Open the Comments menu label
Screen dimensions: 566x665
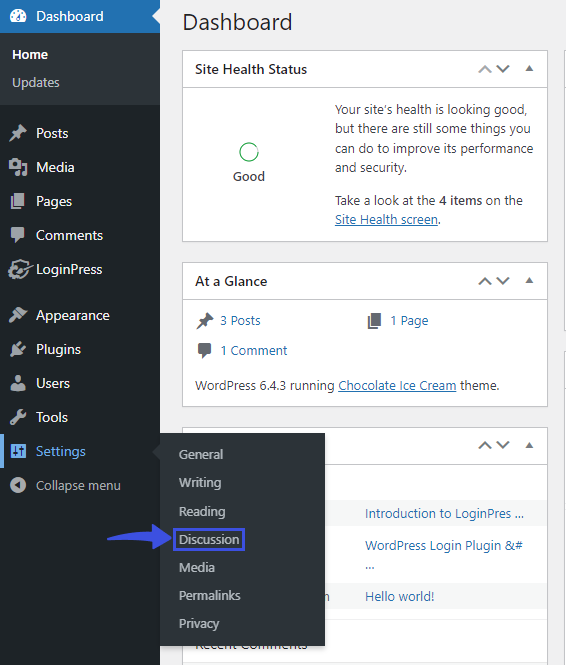coord(70,235)
